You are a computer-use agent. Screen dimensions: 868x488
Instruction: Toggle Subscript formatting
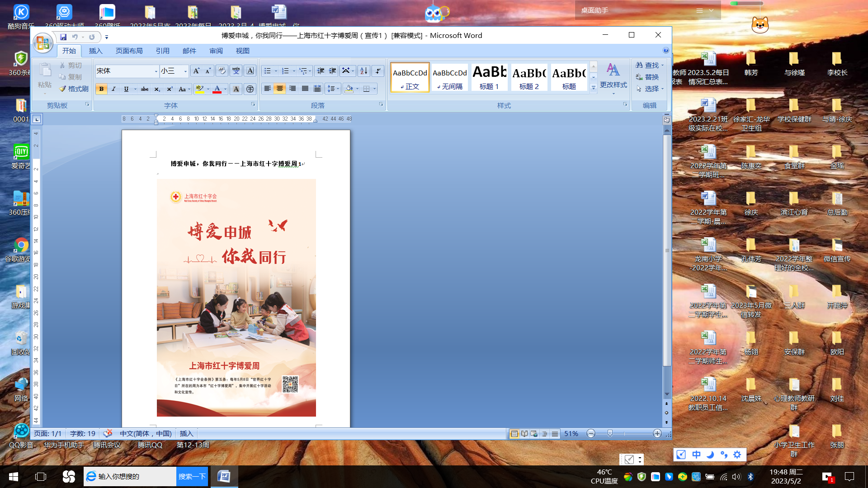point(157,89)
